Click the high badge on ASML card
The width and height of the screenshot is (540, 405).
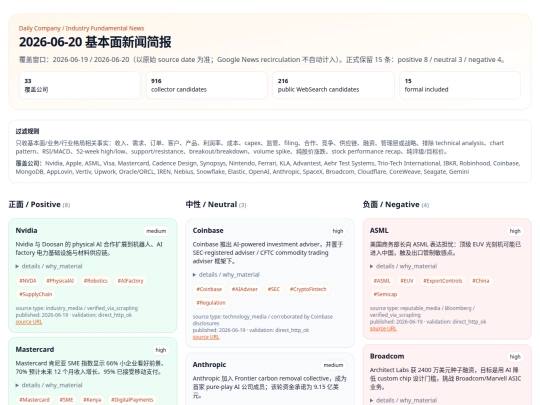coord(515,231)
